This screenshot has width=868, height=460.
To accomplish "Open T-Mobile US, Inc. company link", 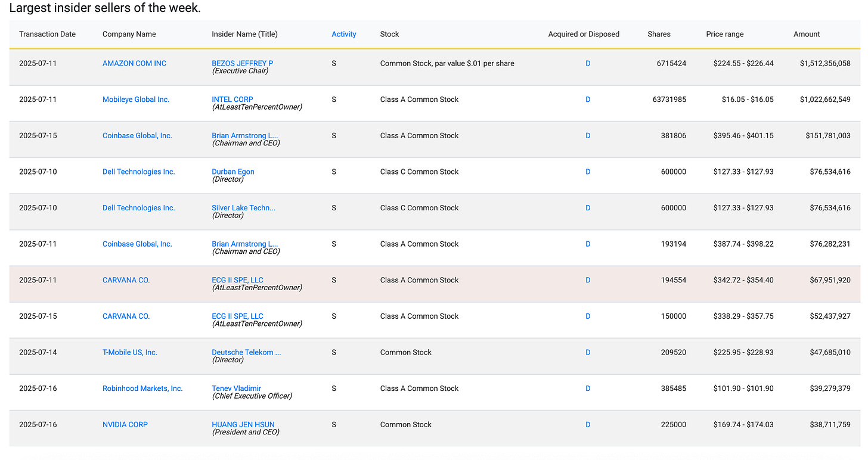I will (130, 352).
